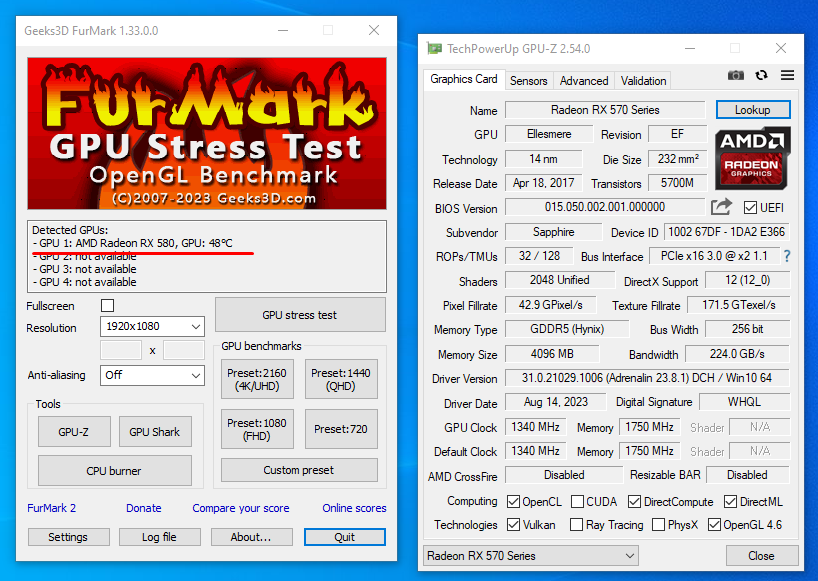Screen dimensions: 818x581
Task: Click the GPU-Z screenshot camera icon
Action: [x=736, y=76]
